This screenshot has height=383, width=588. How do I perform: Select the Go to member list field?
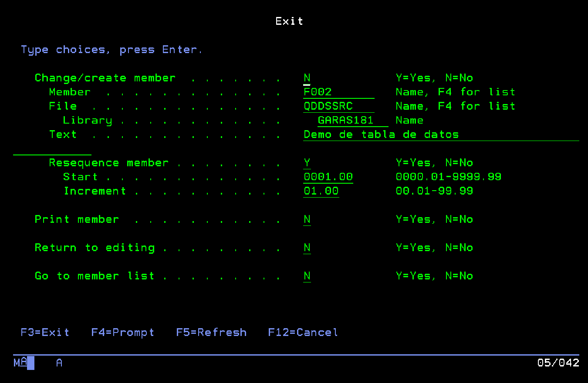[307, 276]
